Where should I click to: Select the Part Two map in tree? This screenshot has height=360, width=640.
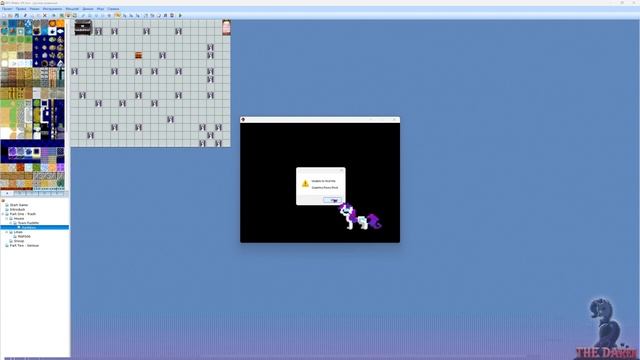[x=24, y=246]
